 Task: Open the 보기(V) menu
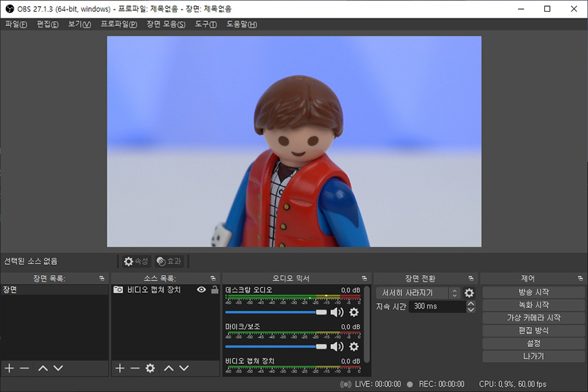tap(79, 25)
